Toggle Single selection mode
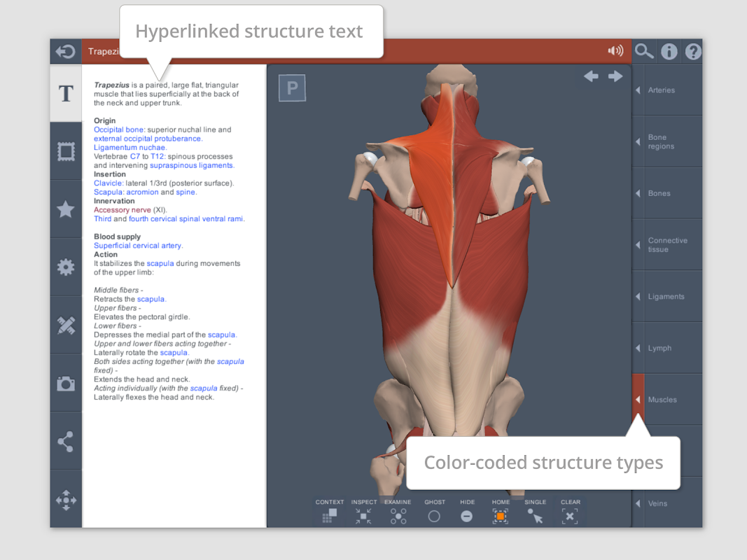 click(535, 512)
